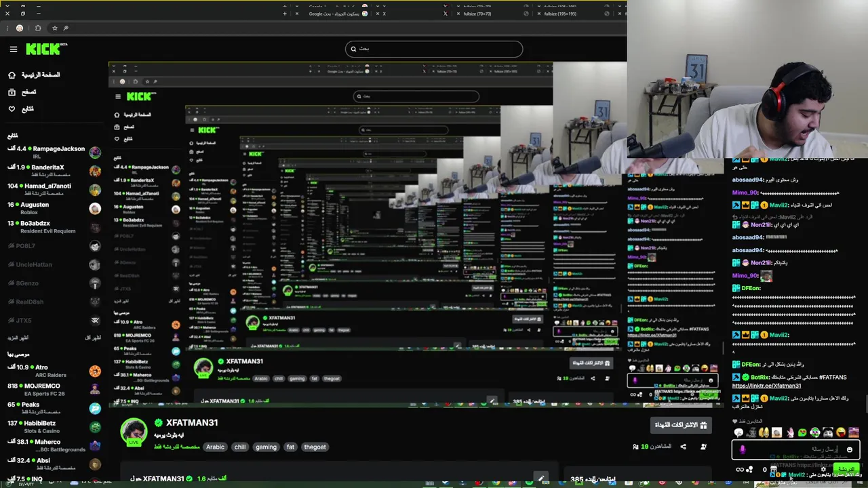Open offline channel PO8L7
This screenshot has height=488, width=868.
53,246
